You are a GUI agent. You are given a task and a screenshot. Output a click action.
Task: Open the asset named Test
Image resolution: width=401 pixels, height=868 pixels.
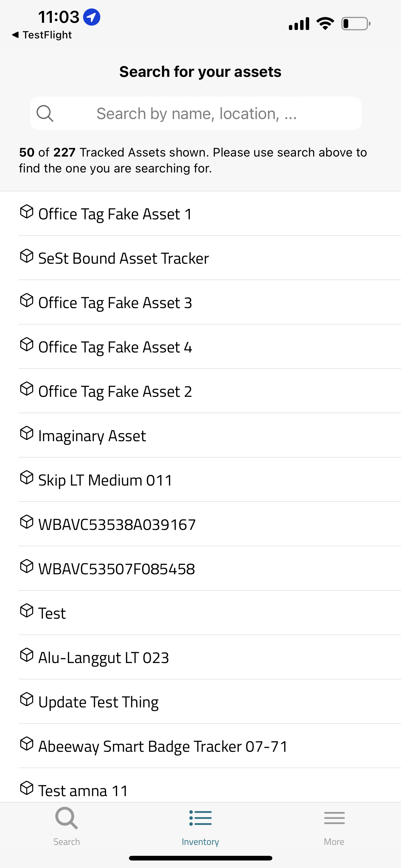[52, 613]
